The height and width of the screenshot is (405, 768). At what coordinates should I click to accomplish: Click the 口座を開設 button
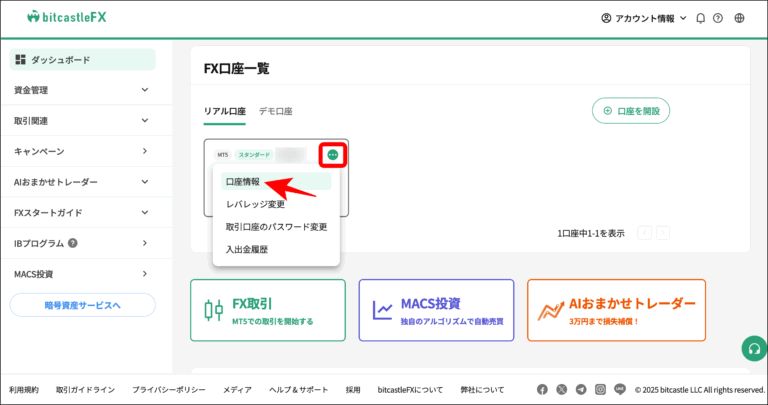[x=631, y=111]
